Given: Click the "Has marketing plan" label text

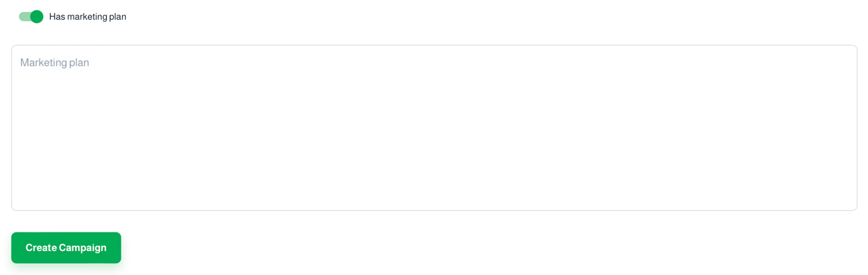Looking at the screenshot, I should pos(88,17).
